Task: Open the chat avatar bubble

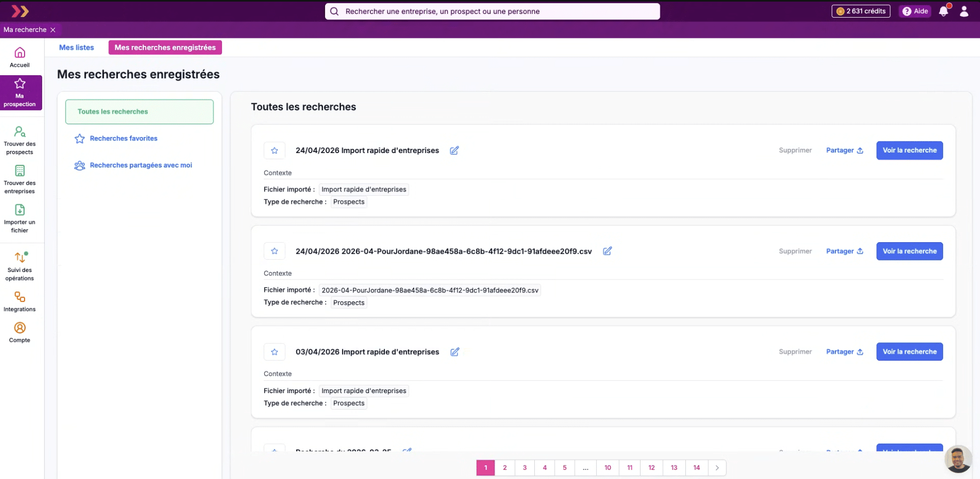Action: pos(958,459)
